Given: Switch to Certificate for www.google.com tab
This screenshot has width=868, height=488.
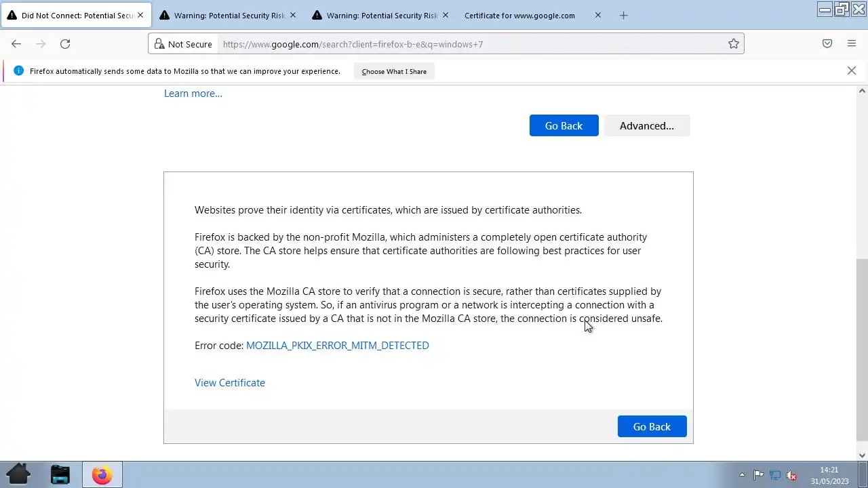Looking at the screenshot, I should 533,15.
